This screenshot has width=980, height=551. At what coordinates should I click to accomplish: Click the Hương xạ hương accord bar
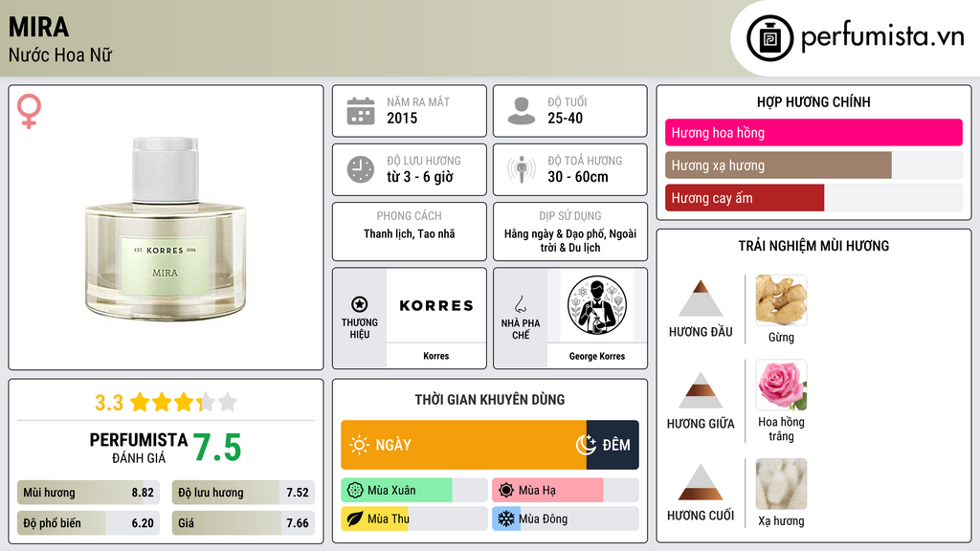point(813,165)
